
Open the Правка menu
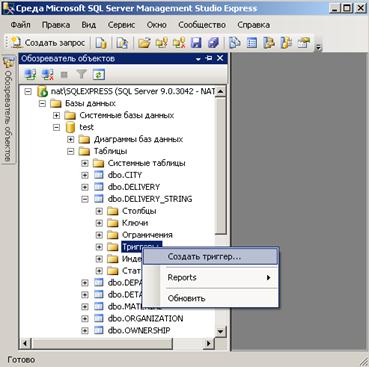(x=56, y=25)
